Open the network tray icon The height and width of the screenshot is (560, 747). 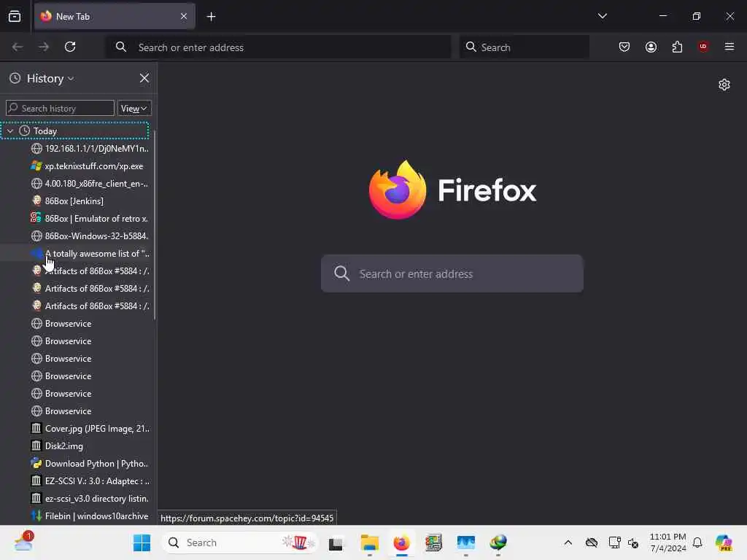pyautogui.click(x=614, y=542)
